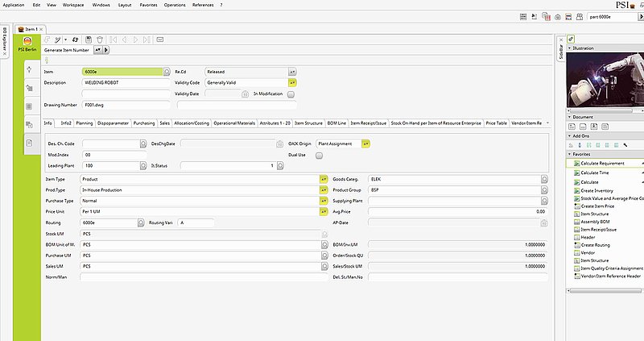
Task: Open lookup icon beside Leading Plant 100
Action: [143, 166]
